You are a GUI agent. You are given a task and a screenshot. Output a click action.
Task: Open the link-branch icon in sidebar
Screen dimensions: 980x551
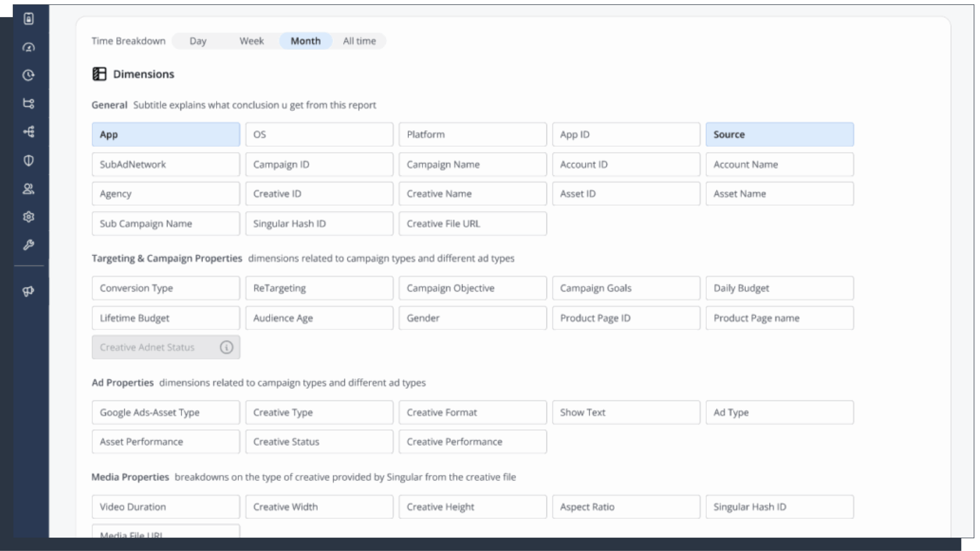coord(29,103)
